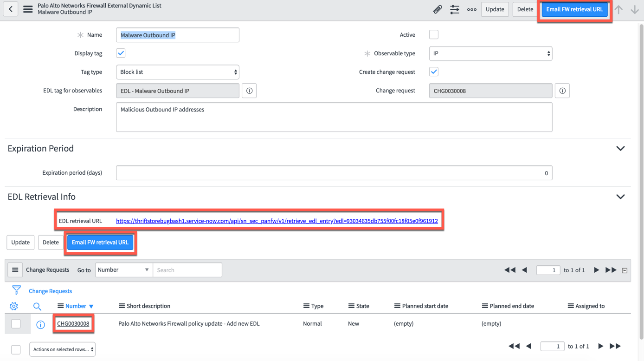
Task: Sort by the Number column header
Action: click(x=76, y=306)
